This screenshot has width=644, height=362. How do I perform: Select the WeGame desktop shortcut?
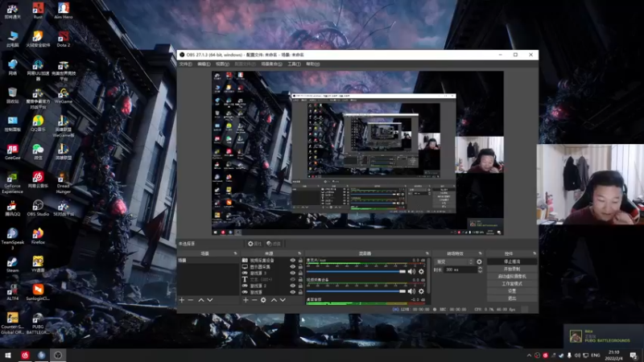(64, 95)
